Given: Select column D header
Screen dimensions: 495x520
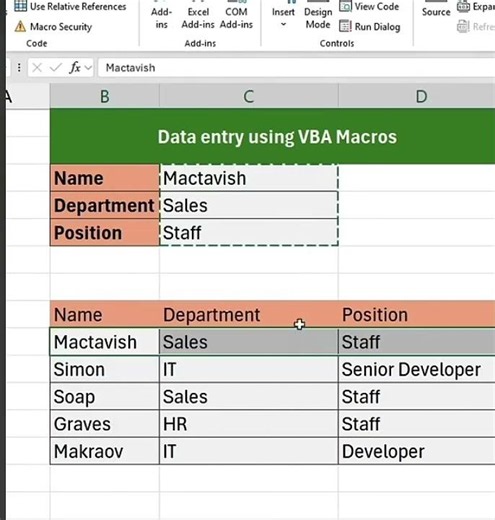Looking at the screenshot, I should [x=417, y=96].
